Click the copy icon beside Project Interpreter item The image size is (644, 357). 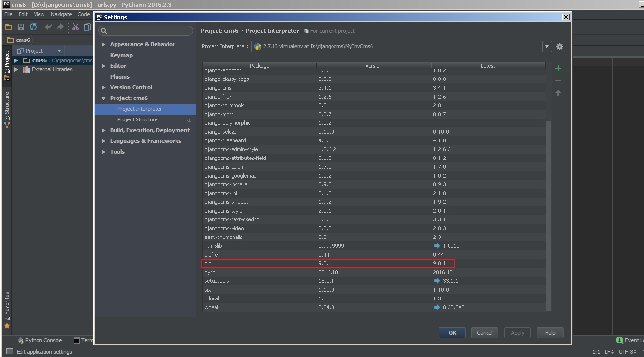pos(189,109)
